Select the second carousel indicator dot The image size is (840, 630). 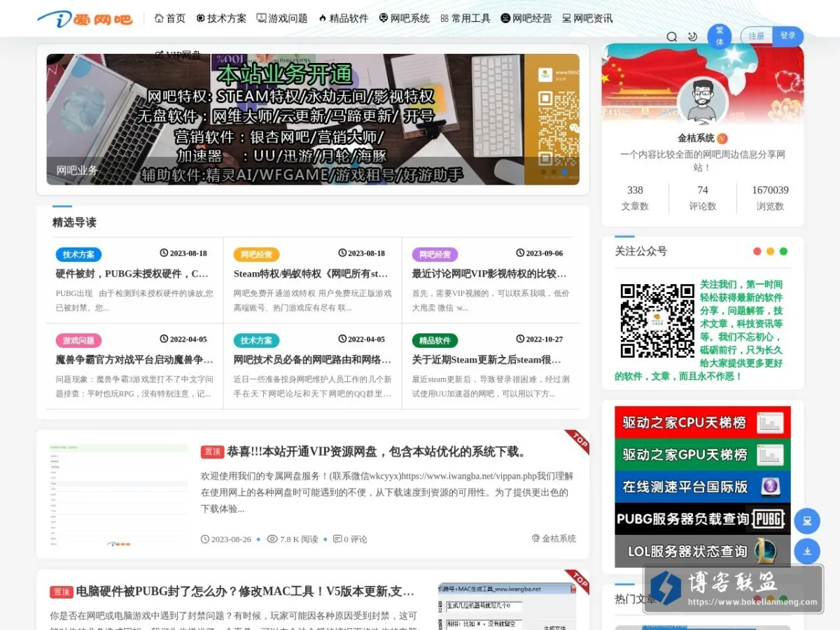[554, 171]
